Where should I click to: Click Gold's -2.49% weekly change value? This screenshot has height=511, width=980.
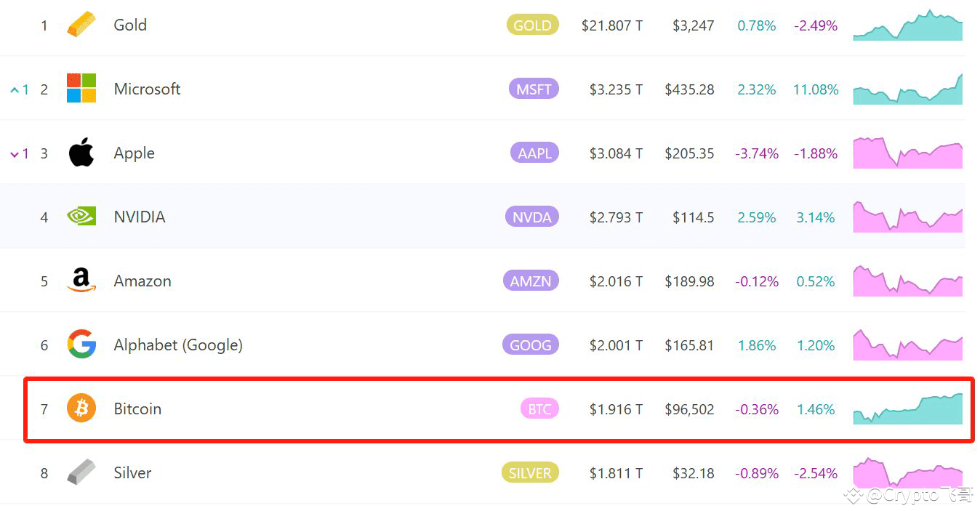tap(815, 25)
